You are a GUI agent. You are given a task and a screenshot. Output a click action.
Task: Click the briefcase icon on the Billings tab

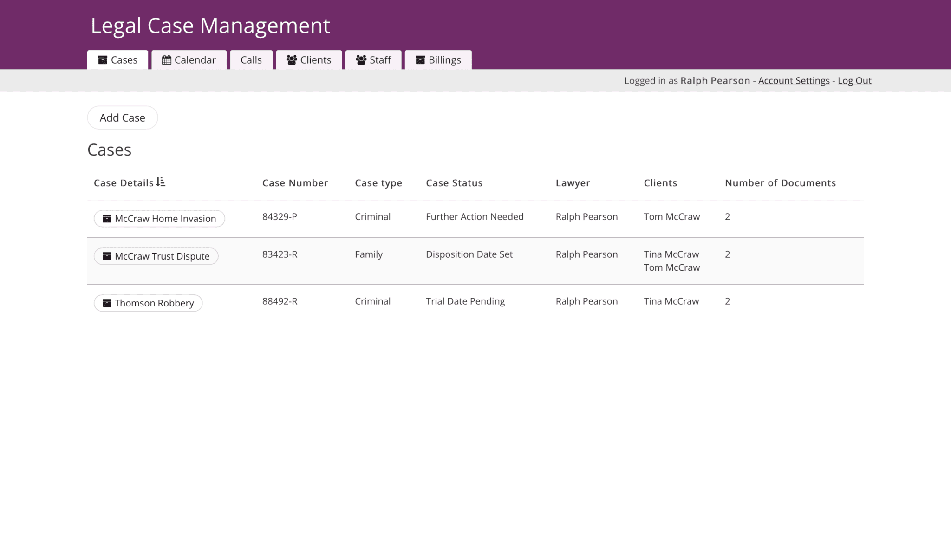(420, 59)
